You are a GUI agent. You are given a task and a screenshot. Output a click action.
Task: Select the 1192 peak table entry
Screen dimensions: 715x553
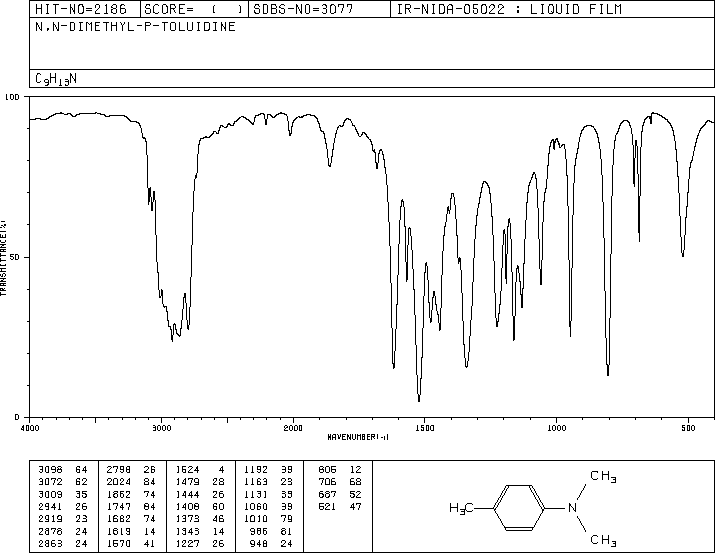coord(256,470)
